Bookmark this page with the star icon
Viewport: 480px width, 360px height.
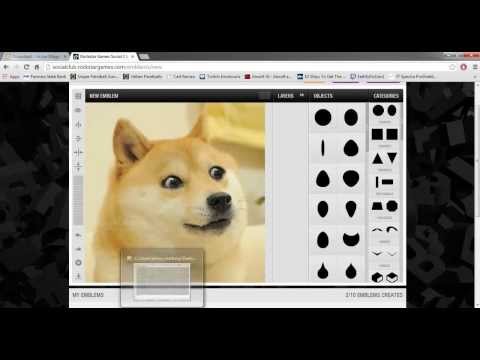coord(452,67)
